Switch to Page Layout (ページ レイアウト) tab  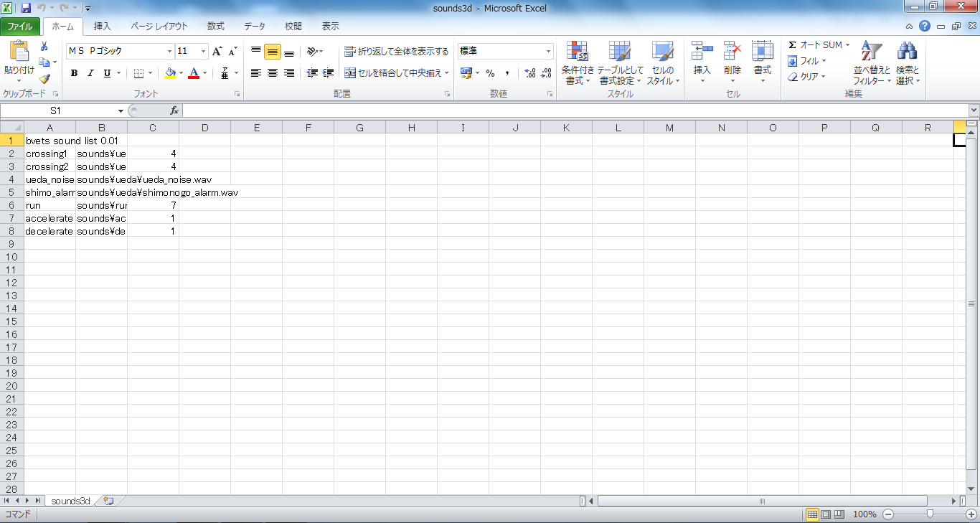(159, 27)
